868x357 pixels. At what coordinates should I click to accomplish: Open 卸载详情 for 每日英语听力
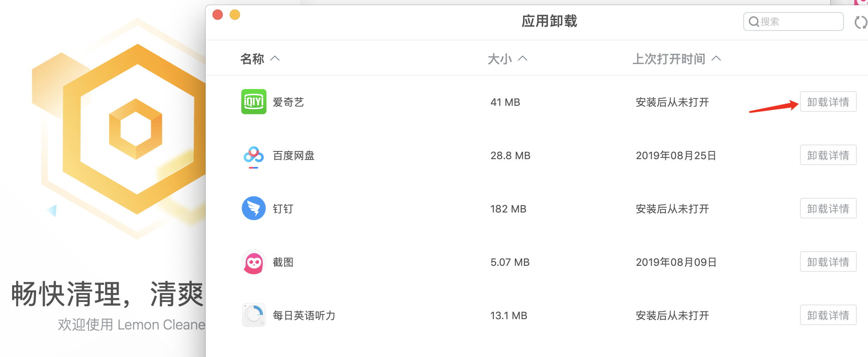click(828, 315)
